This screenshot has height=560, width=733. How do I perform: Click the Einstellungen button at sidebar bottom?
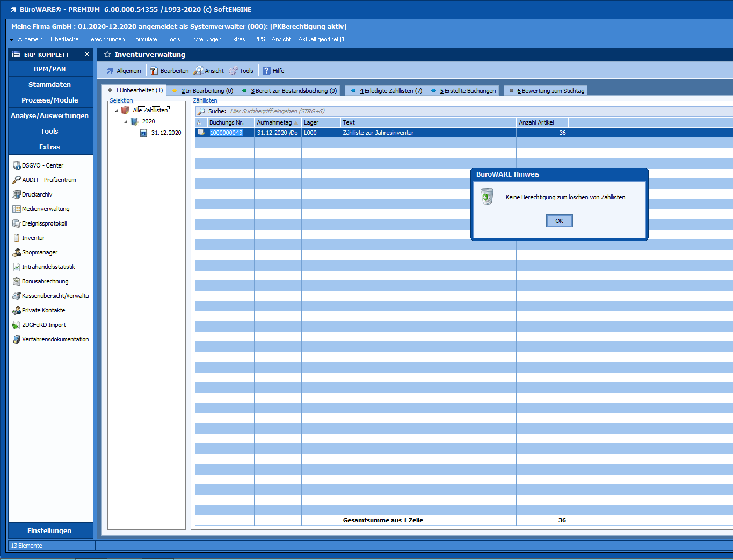[50, 530]
